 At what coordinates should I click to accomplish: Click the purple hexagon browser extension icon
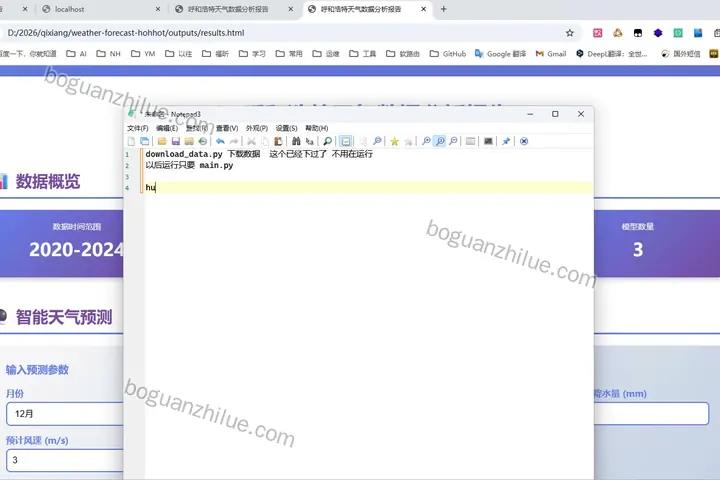(x=658, y=33)
